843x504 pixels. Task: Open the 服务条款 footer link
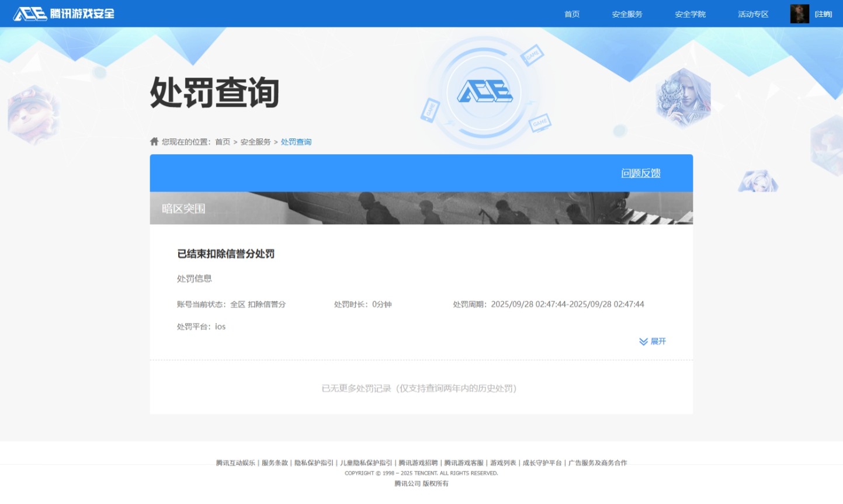[x=275, y=463]
